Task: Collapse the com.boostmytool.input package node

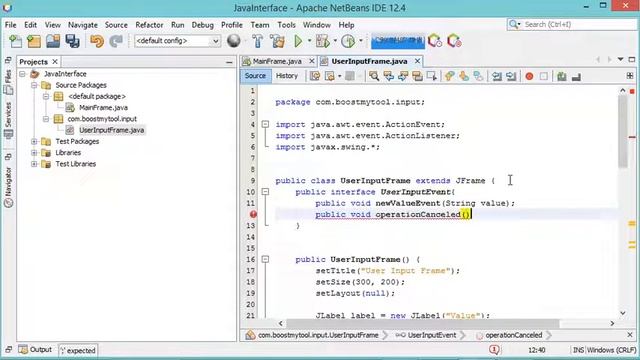Action: coord(46,119)
